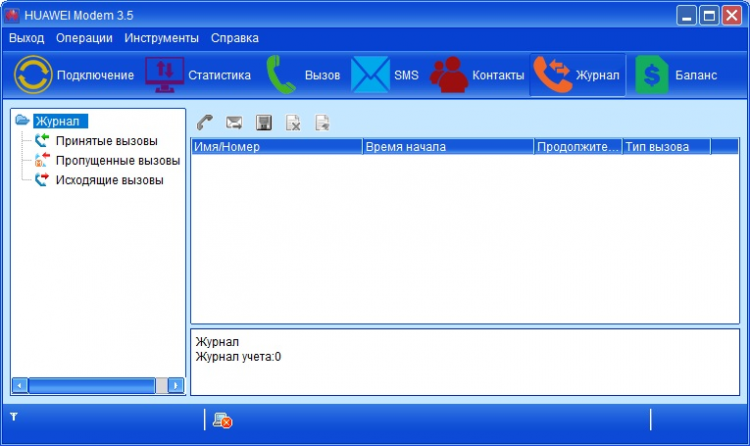Open the Вызов call section
Screen dimensions: 750x446
click(x=303, y=75)
